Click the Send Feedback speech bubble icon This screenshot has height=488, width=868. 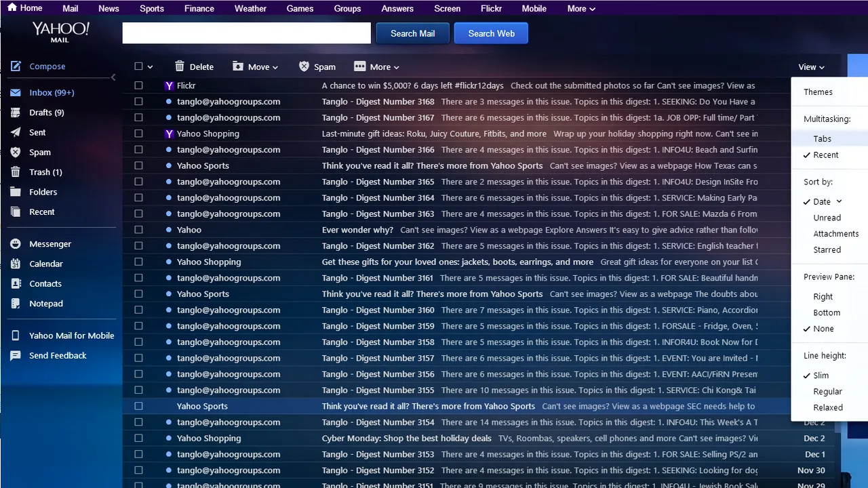[16, 356]
